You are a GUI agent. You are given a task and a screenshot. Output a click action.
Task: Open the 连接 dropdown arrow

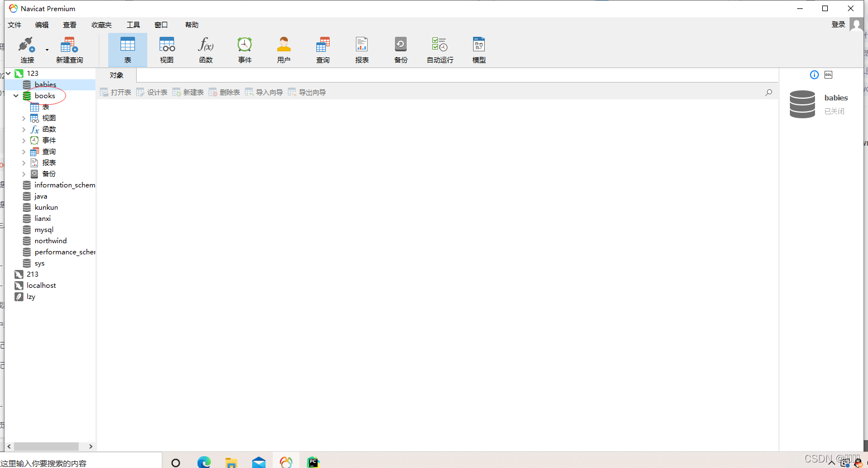pos(47,50)
